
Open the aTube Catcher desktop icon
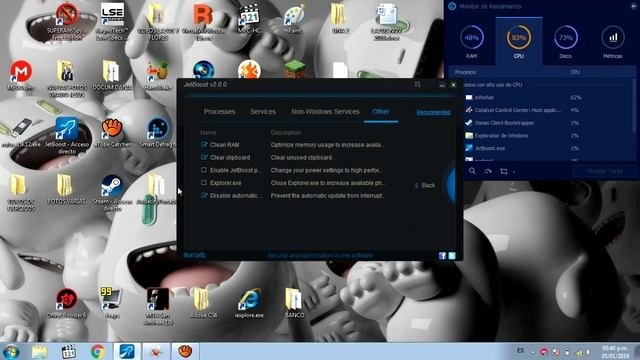113,133
